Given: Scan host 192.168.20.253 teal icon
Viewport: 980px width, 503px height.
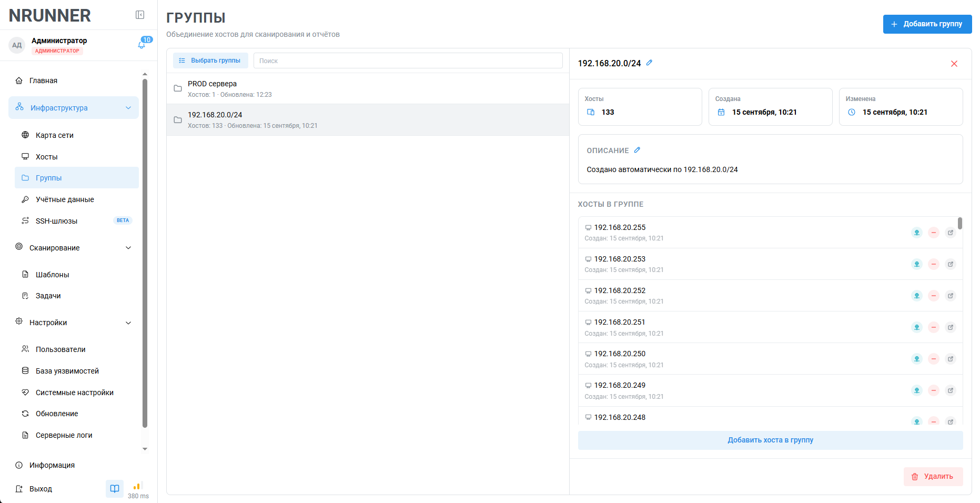Looking at the screenshot, I should [917, 264].
